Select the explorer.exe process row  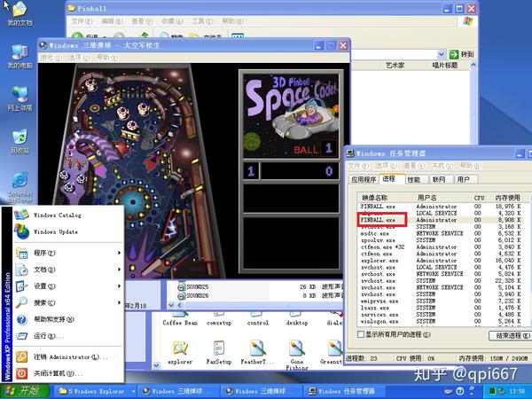click(441, 261)
